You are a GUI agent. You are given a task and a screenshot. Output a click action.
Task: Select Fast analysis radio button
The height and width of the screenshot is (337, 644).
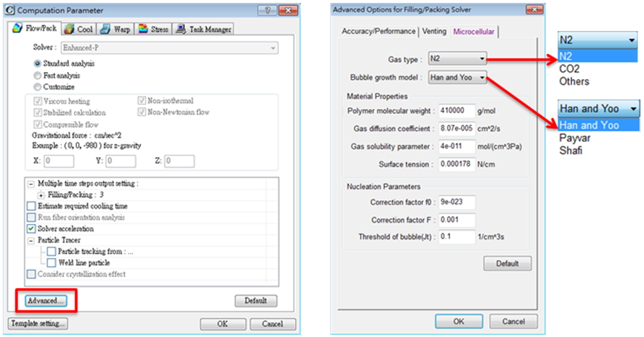point(37,75)
